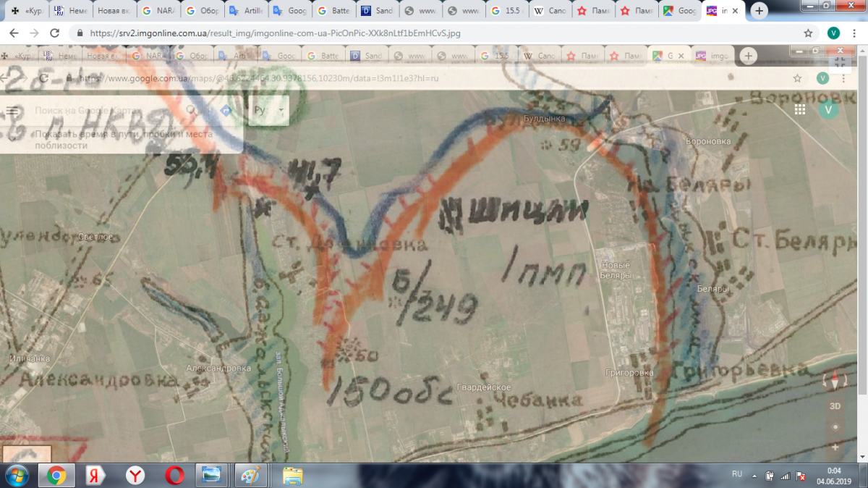Viewport: 868px width, 488px height.
Task: Open the Windows Start menu
Action: (16, 475)
